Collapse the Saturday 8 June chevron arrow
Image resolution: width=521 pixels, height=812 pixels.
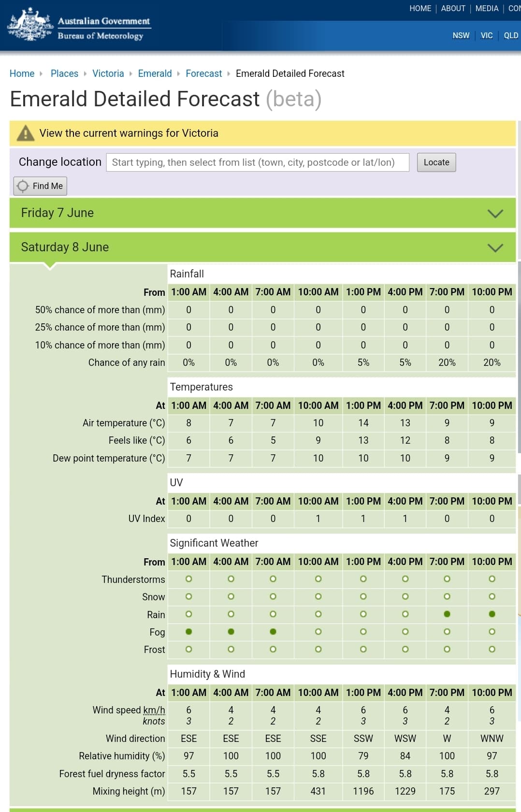pos(495,248)
